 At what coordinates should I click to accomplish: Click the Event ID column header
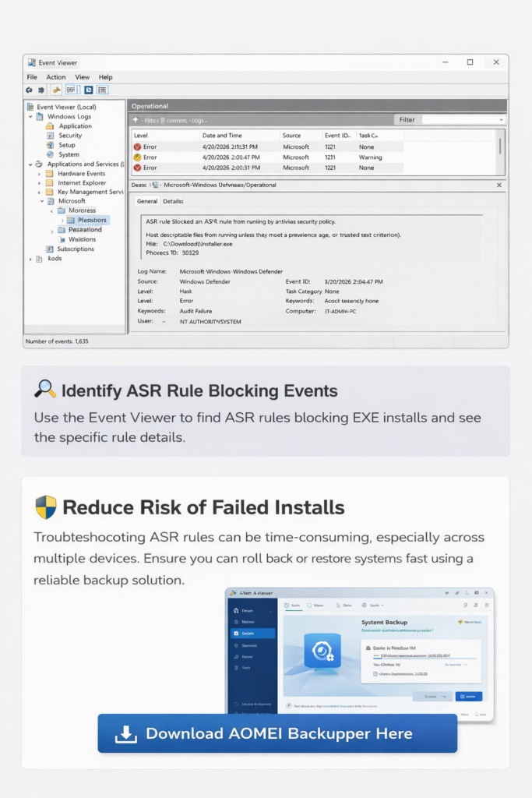coord(339,136)
